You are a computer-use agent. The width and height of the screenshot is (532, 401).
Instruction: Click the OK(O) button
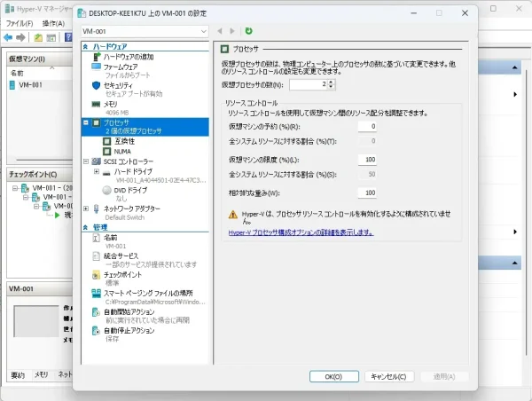pyautogui.click(x=334, y=376)
